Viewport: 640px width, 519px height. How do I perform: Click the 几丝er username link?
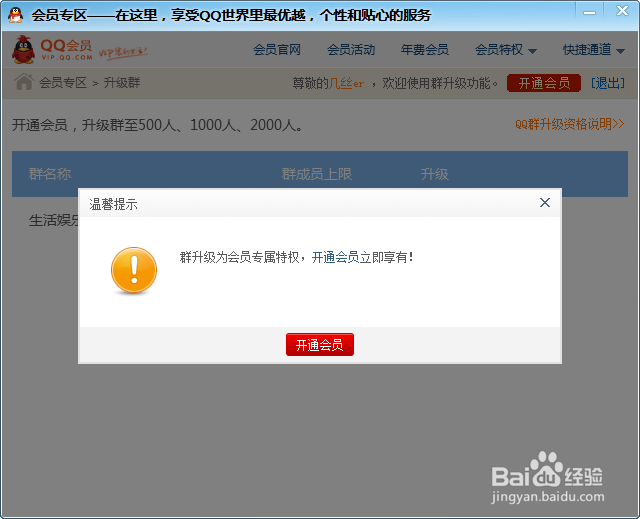[346, 83]
